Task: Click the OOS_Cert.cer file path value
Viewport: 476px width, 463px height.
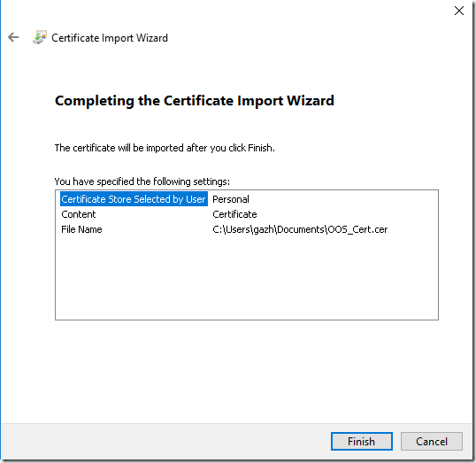Action: 300,229
